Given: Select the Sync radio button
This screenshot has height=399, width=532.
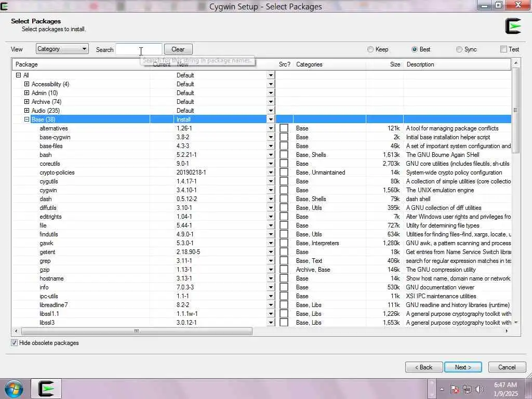Looking at the screenshot, I should coord(459,49).
